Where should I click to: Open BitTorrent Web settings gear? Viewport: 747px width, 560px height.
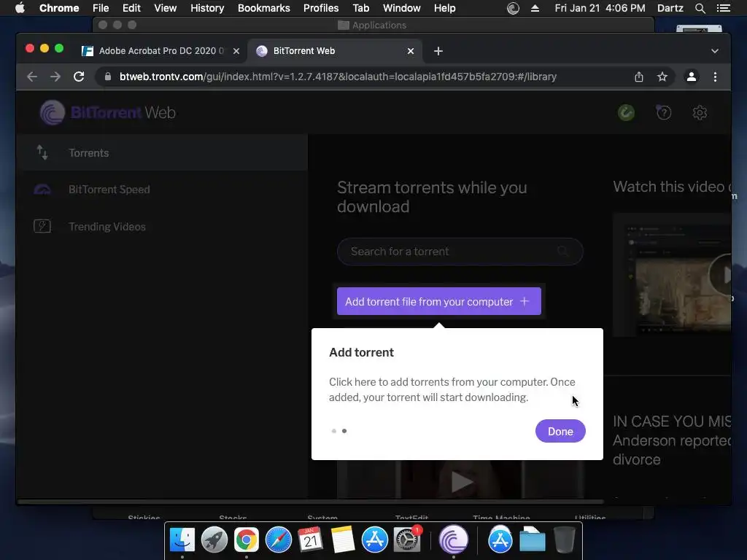pos(700,113)
